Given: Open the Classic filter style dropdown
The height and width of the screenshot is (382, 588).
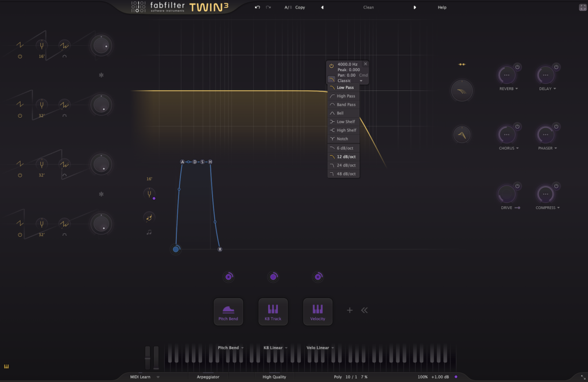Looking at the screenshot, I should pyautogui.click(x=361, y=81).
